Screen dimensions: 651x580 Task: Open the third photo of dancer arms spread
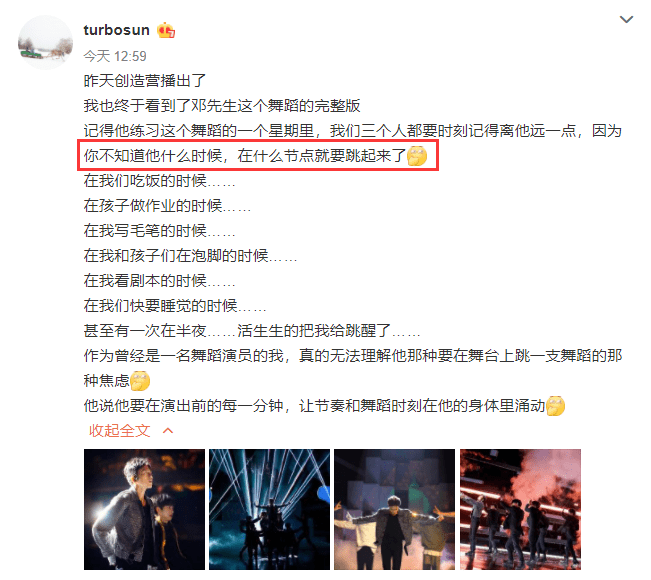coord(394,509)
